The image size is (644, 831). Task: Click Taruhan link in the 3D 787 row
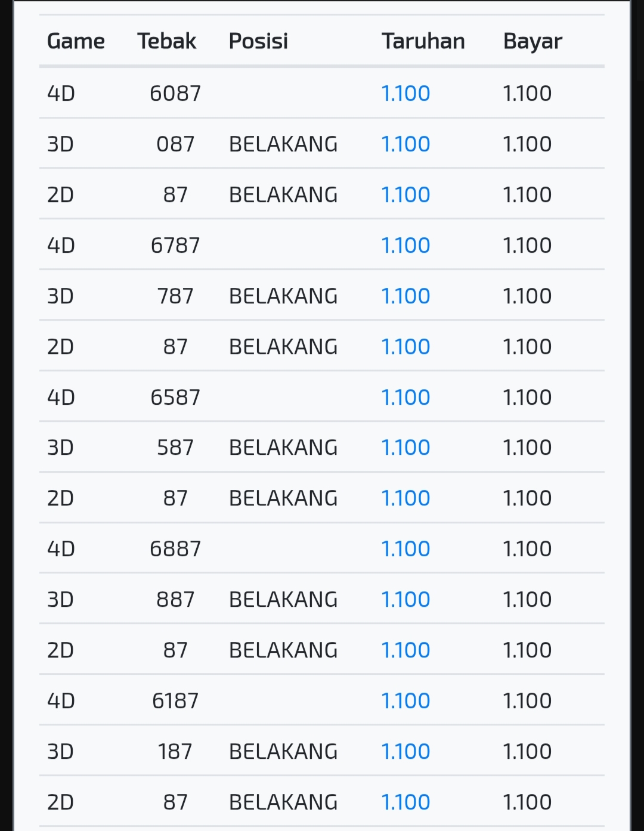405,296
